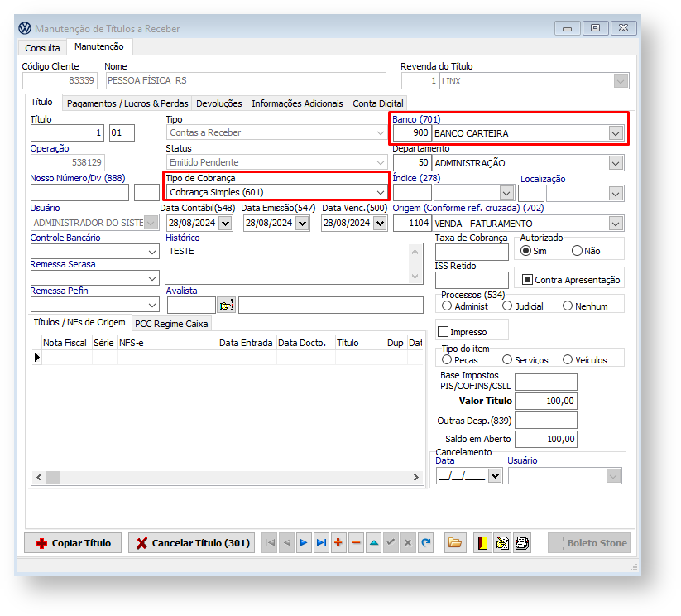Cancel edit with the gray X icon

(408, 542)
